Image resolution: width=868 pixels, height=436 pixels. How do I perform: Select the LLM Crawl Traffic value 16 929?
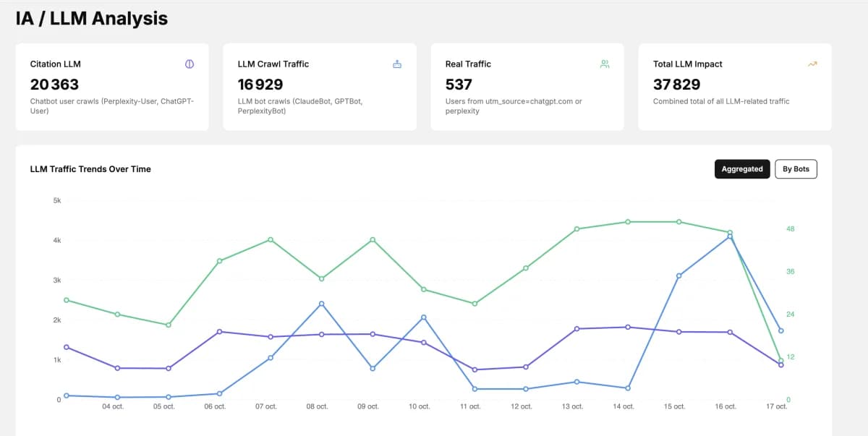[260, 84]
